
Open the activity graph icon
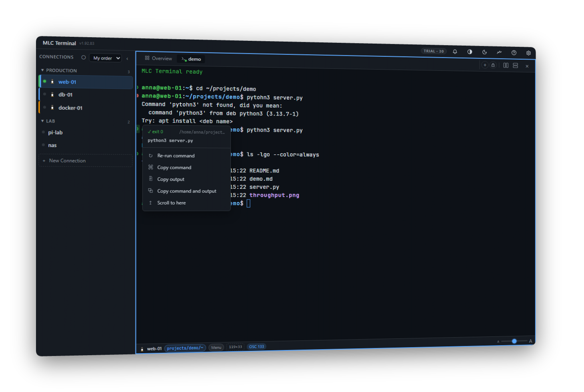pyautogui.click(x=499, y=52)
